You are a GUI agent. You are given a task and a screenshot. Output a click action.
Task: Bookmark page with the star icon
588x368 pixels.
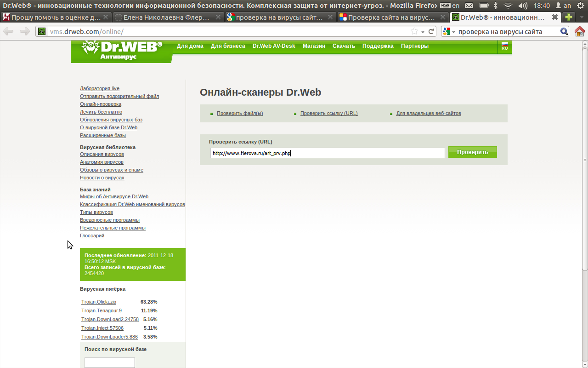[414, 32]
